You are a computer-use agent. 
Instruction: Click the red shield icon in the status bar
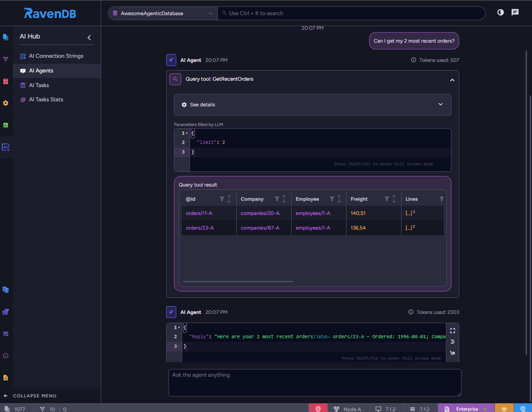(x=318, y=409)
